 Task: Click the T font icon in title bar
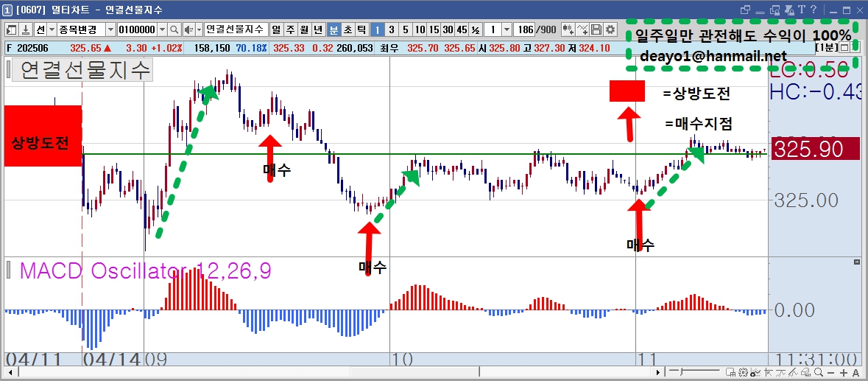pyautogui.click(x=802, y=10)
